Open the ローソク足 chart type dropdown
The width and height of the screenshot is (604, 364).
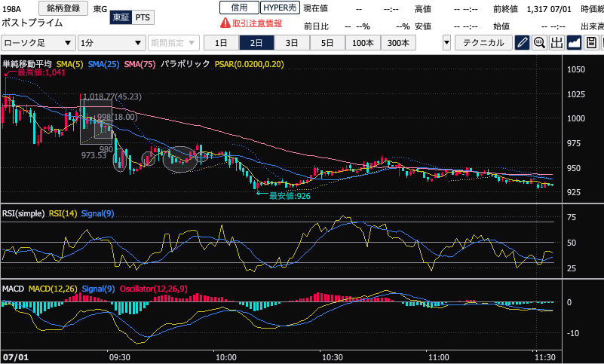38,43
